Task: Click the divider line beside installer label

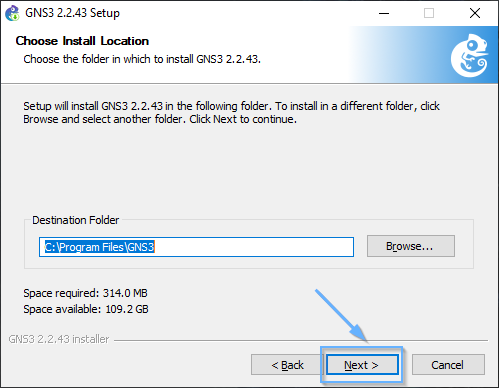Action: pos(301,340)
